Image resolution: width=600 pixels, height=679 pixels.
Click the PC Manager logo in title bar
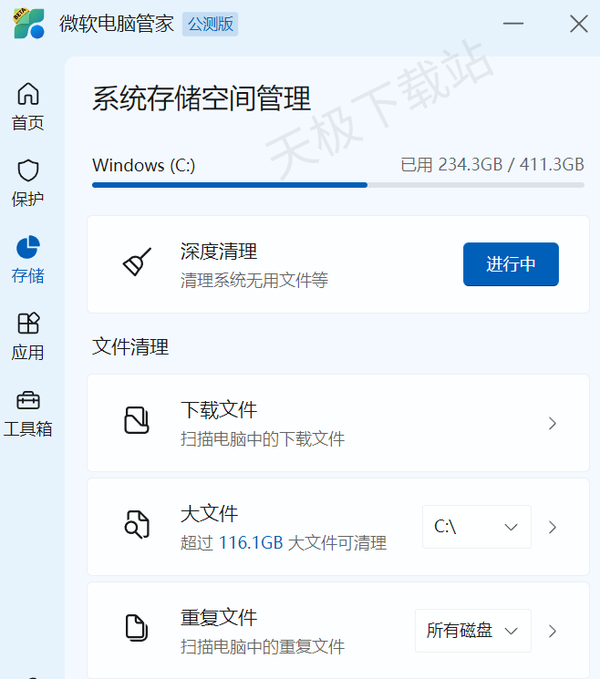click(x=29, y=24)
